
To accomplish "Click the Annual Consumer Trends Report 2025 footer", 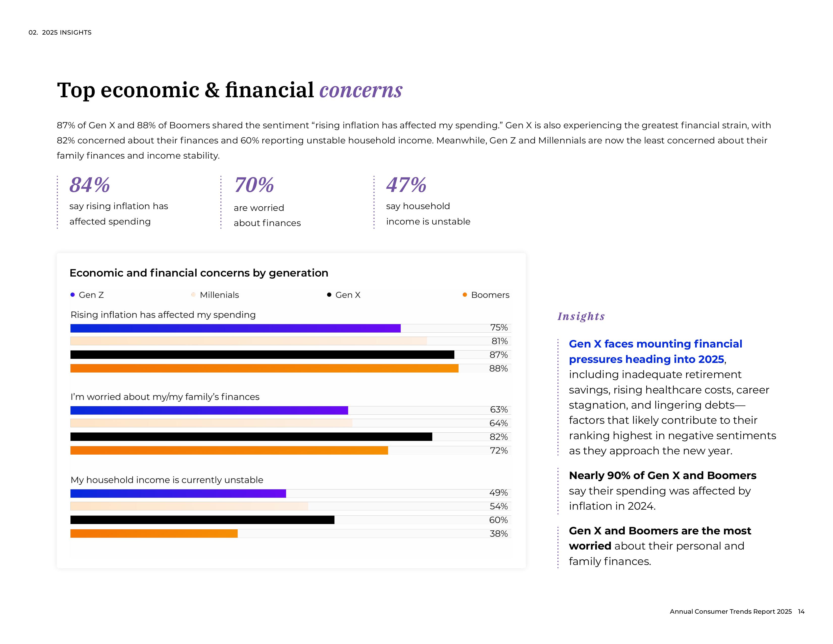I will 731,612.
